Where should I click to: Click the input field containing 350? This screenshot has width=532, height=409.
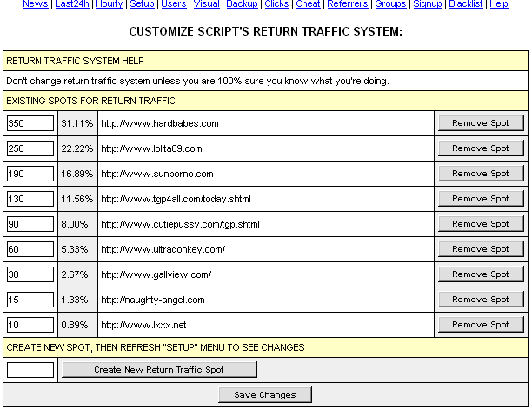[30, 123]
